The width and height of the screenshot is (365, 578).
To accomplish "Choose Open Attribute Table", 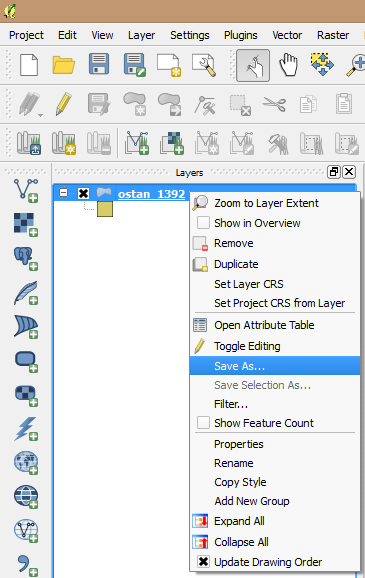I will point(275,325).
